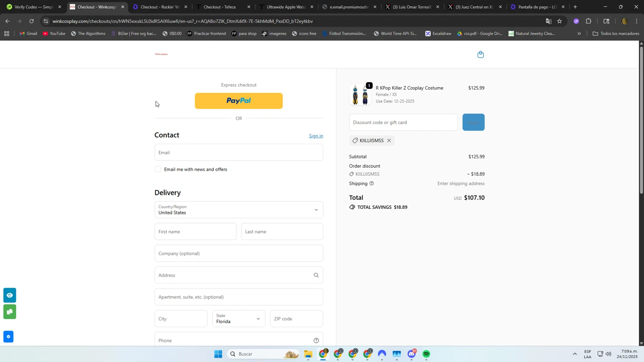The image size is (644, 362).
Task: Switch to the Verify Codes tab
Action: click(x=33, y=7)
